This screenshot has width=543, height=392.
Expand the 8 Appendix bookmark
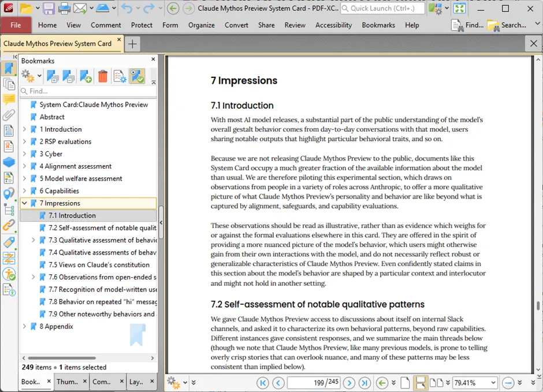24,327
